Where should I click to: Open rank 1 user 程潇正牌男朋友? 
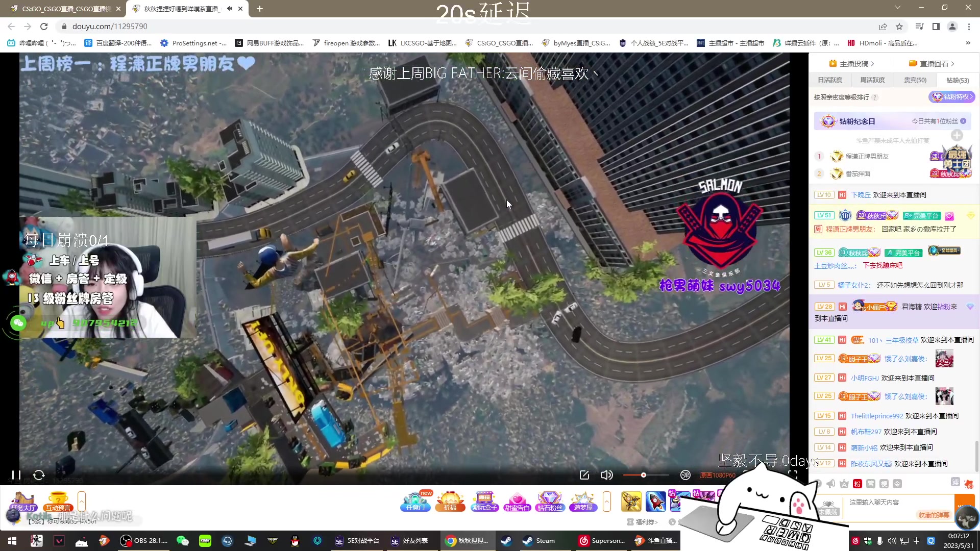point(867,157)
